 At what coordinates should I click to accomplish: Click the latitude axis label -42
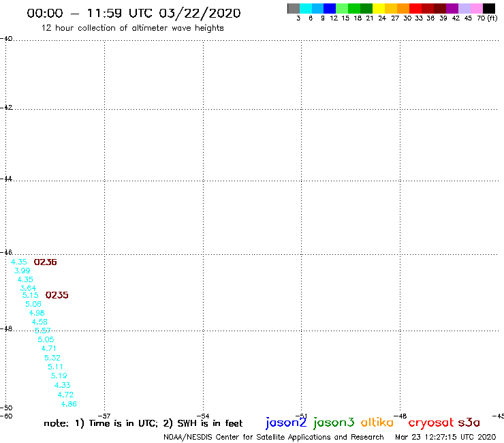click(x=6, y=108)
